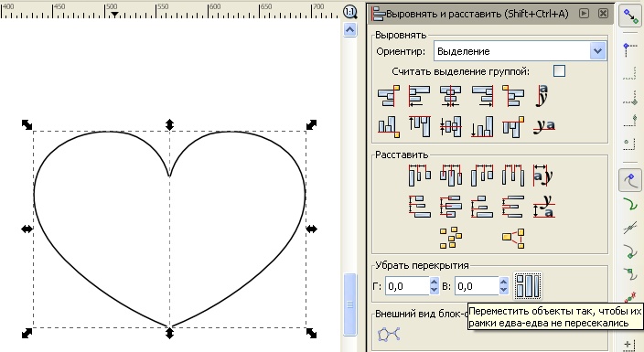Screen dimensions: 644x352
Task: Click the bottom-right selection scale handle
Action: (311, 333)
